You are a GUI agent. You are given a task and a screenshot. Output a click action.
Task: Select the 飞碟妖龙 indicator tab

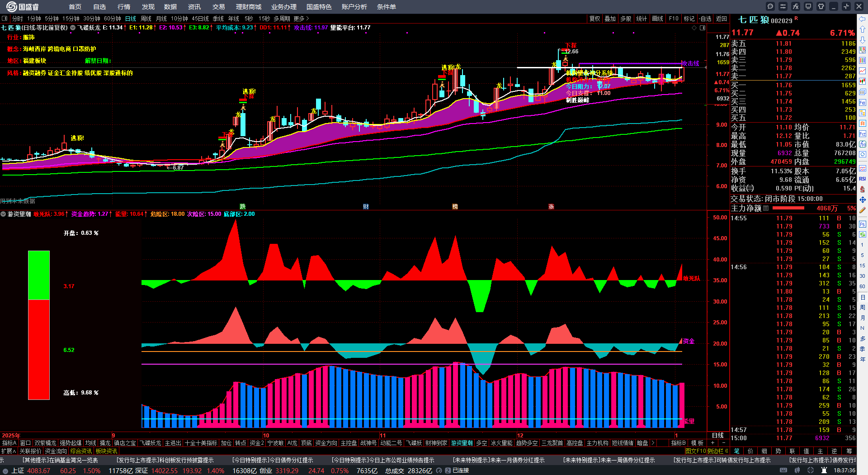(x=151, y=443)
